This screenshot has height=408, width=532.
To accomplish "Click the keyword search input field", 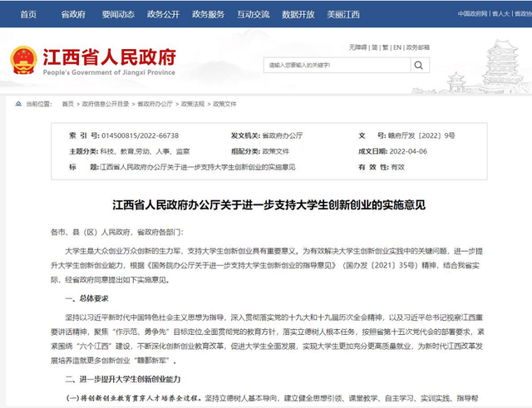I will click(337, 65).
